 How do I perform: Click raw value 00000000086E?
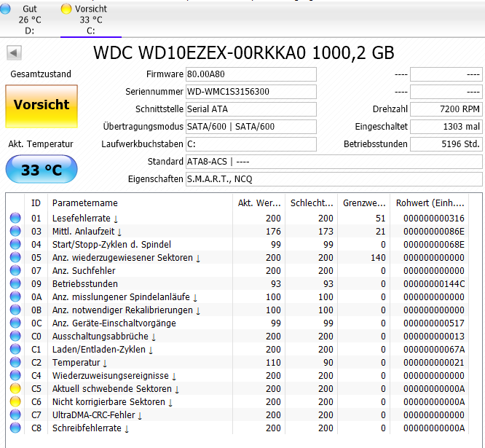433,232
